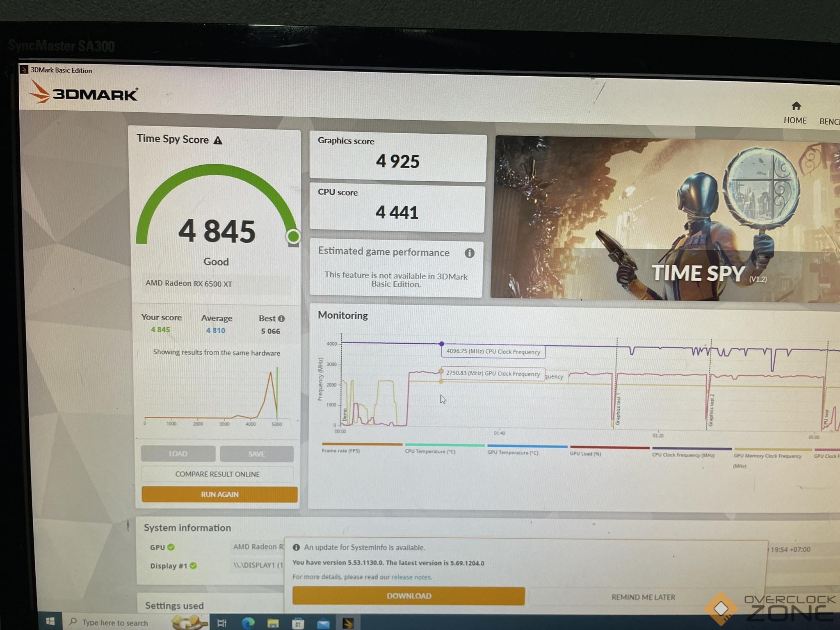Toggle GPU Temperature legend bar
The width and height of the screenshot is (840, 630).
click(x=527, y=446)
